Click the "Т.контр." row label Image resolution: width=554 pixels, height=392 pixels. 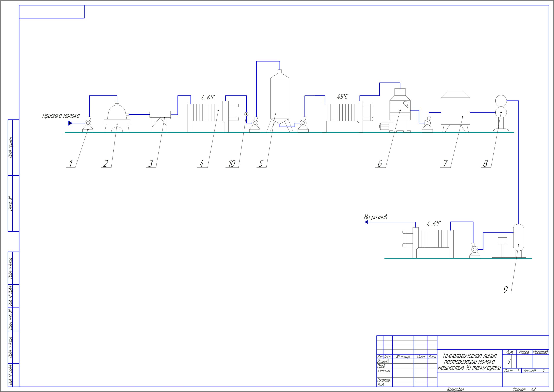point(384,371)
